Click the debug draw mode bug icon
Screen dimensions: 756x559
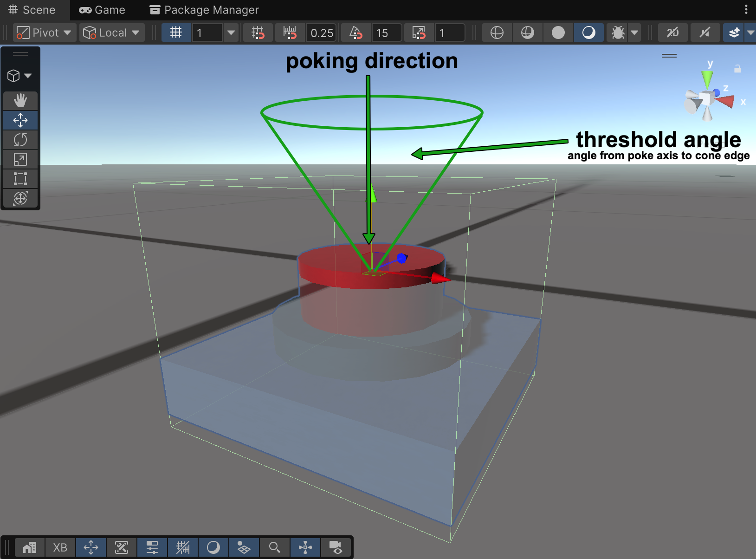tap(618, 32)
